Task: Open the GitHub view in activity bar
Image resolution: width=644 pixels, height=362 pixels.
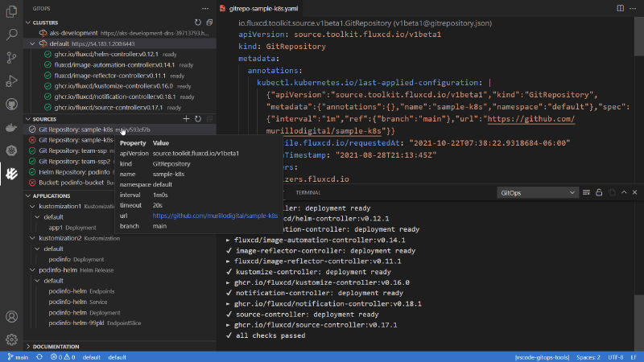Action: click(x=11, y=105)
